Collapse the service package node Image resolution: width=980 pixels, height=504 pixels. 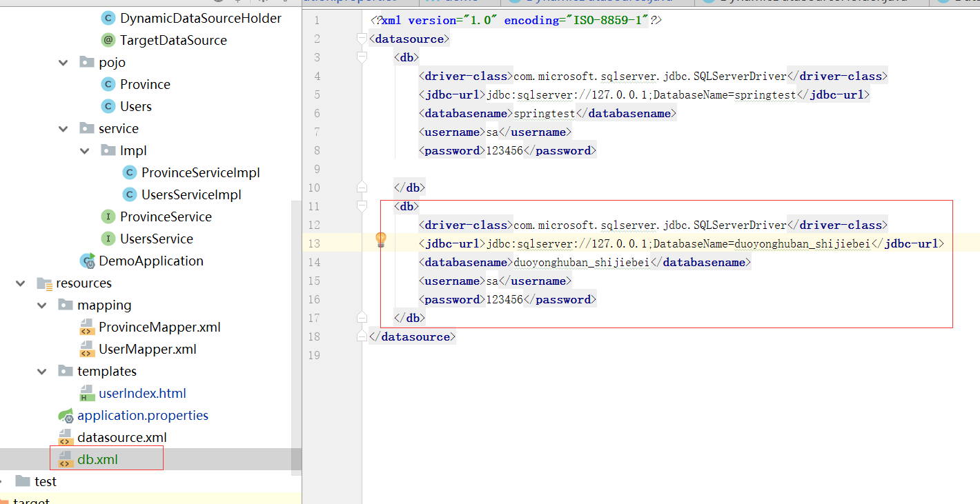(x=63, y=129)
